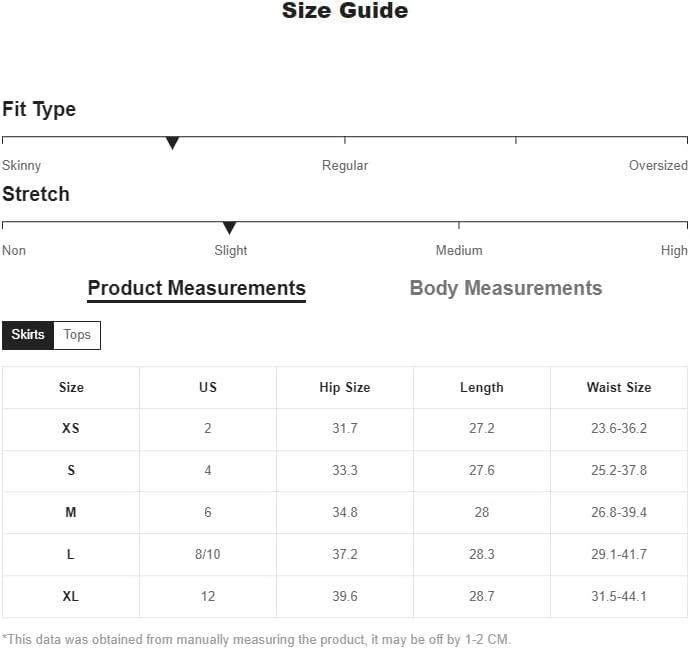The width and height of the screenshot is (690, 649).
Task: Click the Fit Type marker triangle
Action: (172, 143)
